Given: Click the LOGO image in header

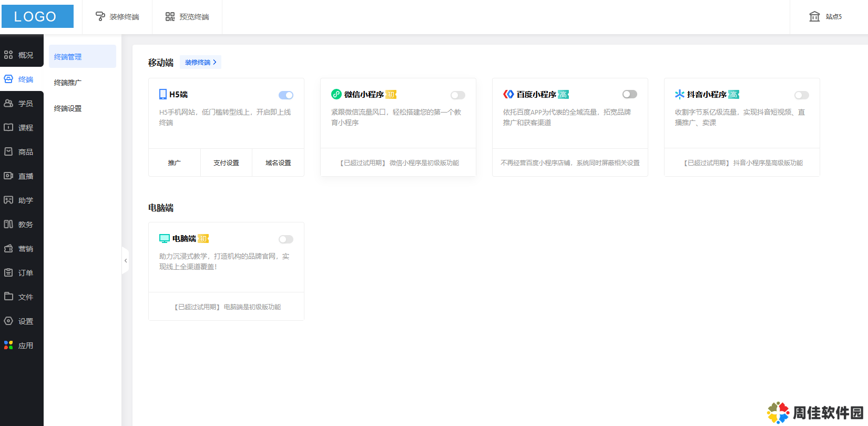Looking at the screenshot, I should (37, 16).
